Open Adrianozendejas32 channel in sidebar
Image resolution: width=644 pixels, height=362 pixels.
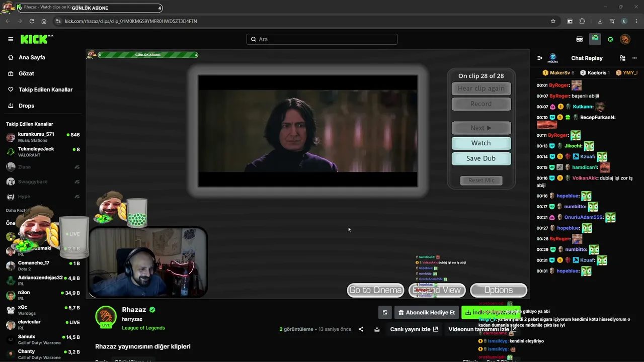(x=43, y=281)
